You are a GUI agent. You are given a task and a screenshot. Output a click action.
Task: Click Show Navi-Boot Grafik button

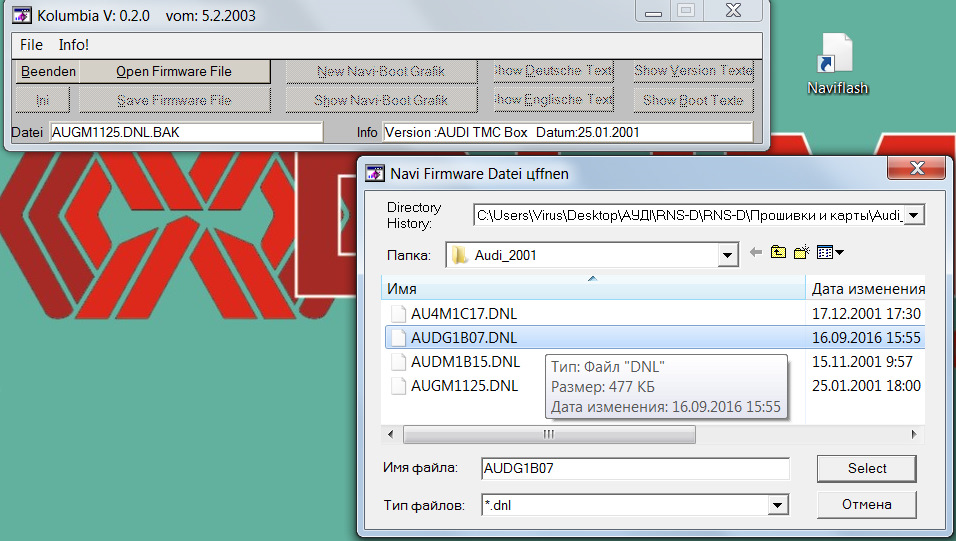(x=381, y=100)
